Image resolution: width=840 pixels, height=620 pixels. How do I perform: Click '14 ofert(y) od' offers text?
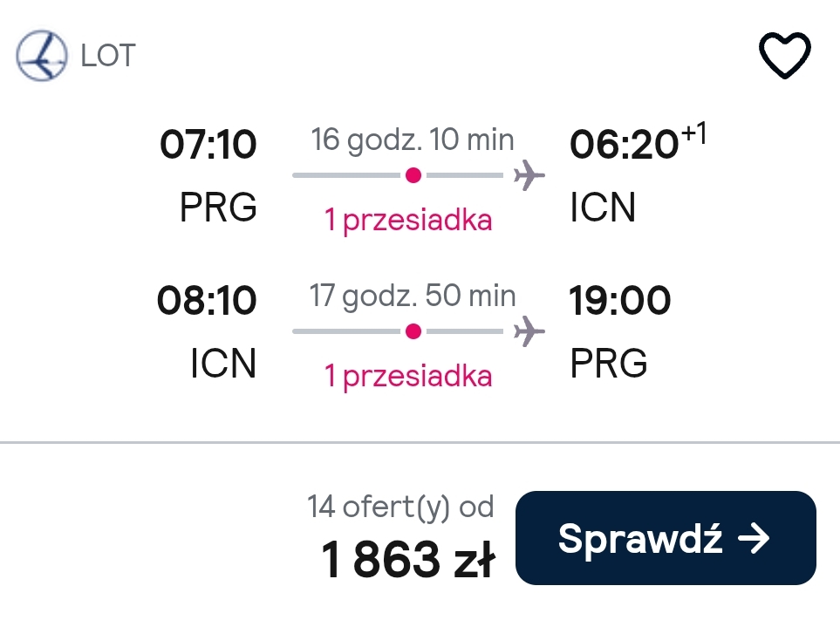click(400, 507)
